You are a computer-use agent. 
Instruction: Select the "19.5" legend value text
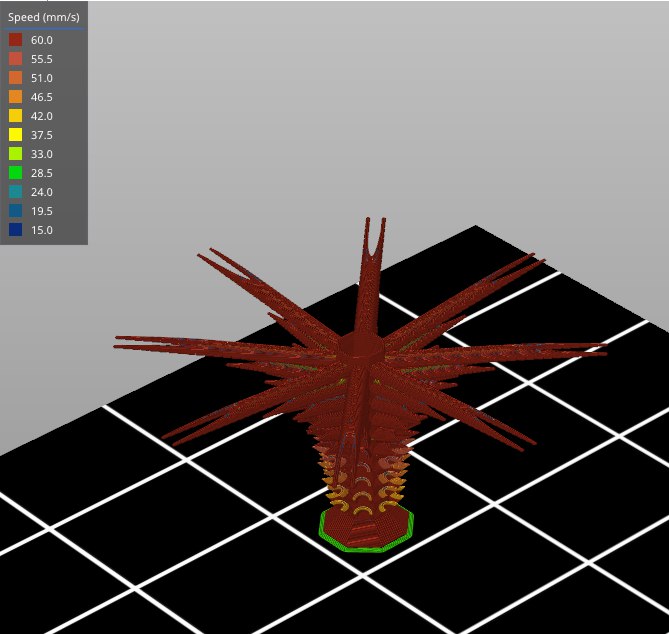42,211
